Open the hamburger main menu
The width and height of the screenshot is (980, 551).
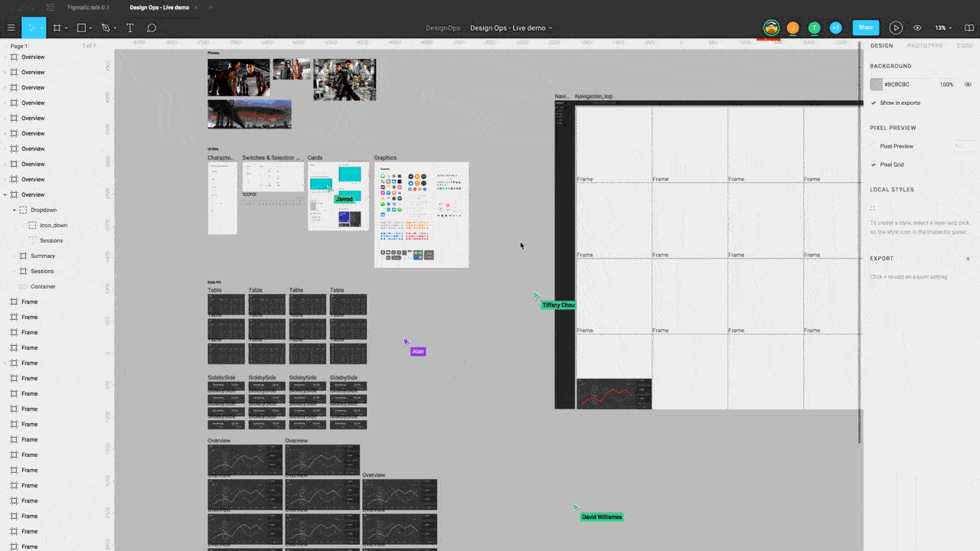11,28
